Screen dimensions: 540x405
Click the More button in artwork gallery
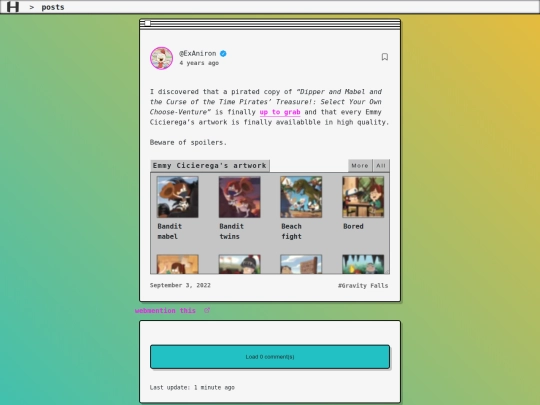tap(360, 166)
